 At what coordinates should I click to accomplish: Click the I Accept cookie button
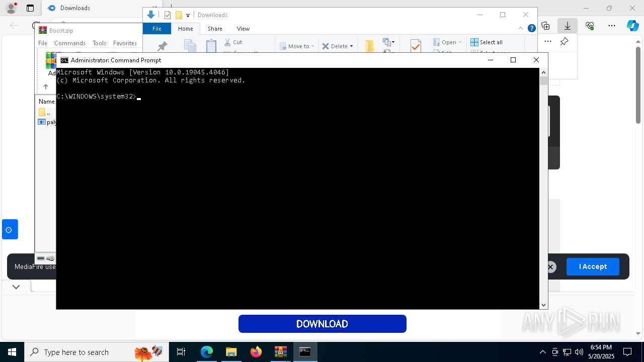pyautogui.click(x=593, y=266)
